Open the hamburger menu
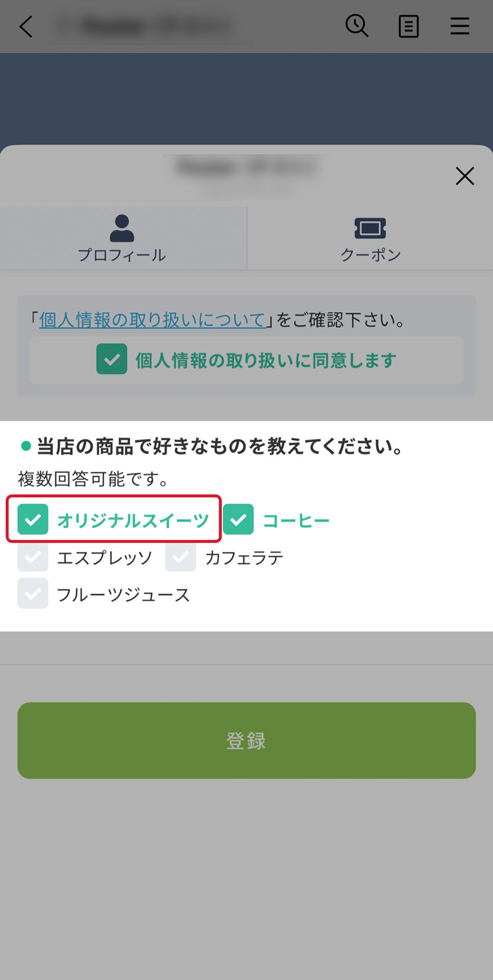Image resolution: width=493 pixels, height=980 pixels. (x=460, y=27)
